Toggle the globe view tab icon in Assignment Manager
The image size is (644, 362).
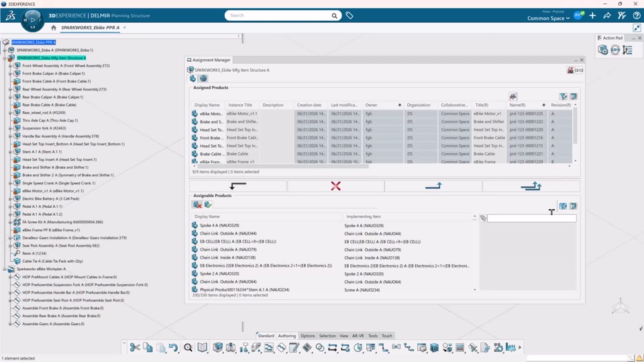(x=203, y=78)
